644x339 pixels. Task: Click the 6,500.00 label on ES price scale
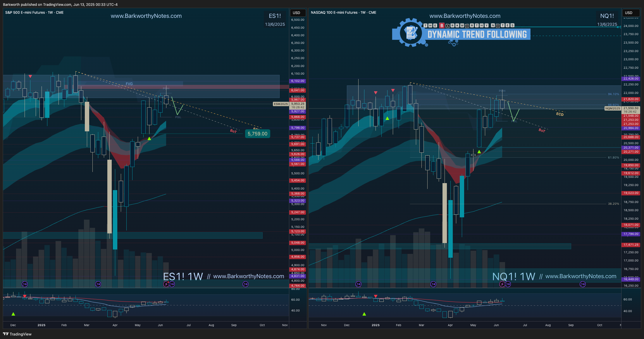(298, 20)
